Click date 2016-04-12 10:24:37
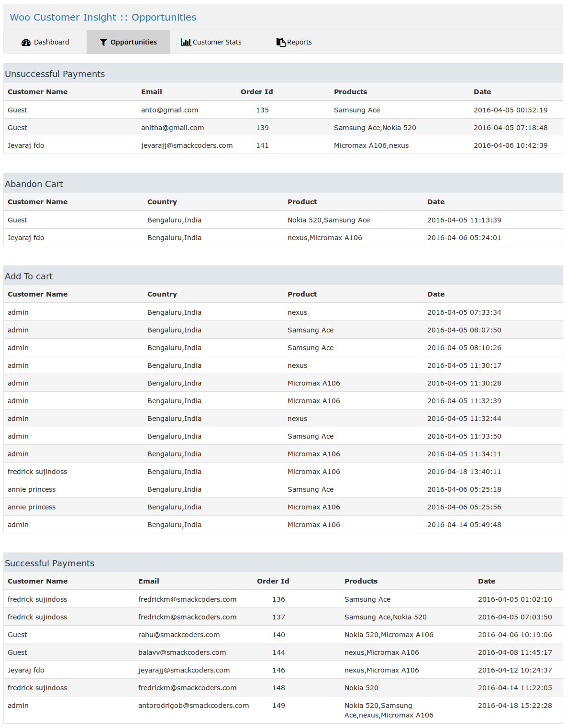The width and height of the screenshot is (566, 728). (515, 670)
